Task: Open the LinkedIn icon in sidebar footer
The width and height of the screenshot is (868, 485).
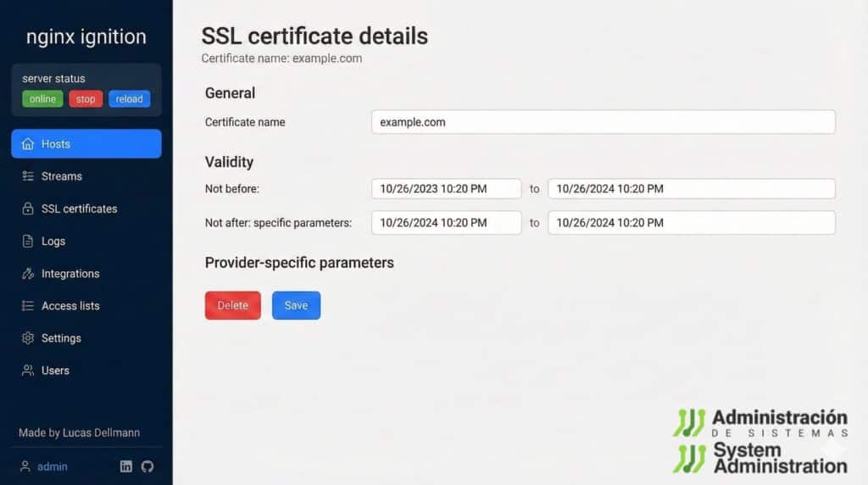Action: tap(126, 466)
